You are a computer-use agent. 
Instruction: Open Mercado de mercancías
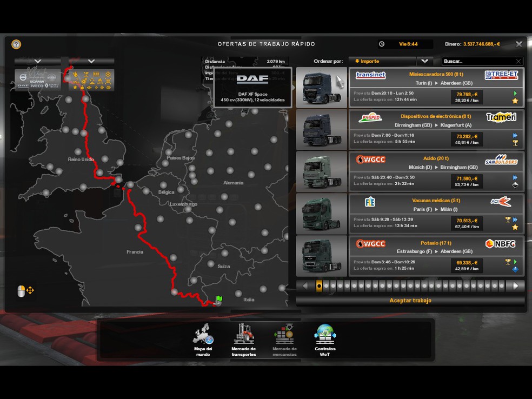point(284,340)
